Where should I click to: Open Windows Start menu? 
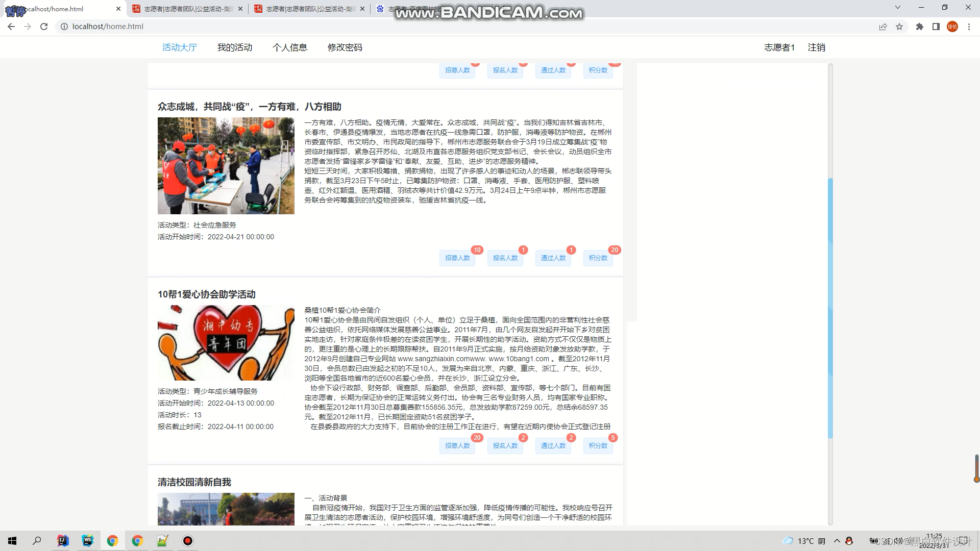click(x=12, y=541)
